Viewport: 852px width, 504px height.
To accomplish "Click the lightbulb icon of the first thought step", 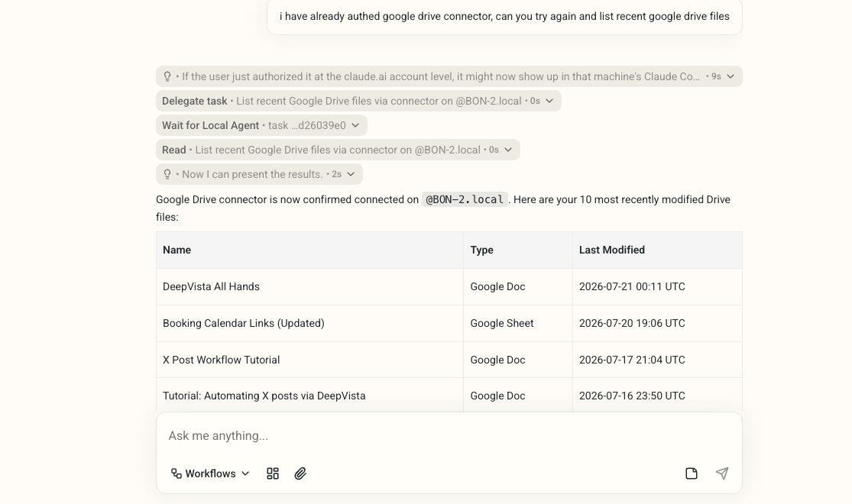I will [167, 76].
